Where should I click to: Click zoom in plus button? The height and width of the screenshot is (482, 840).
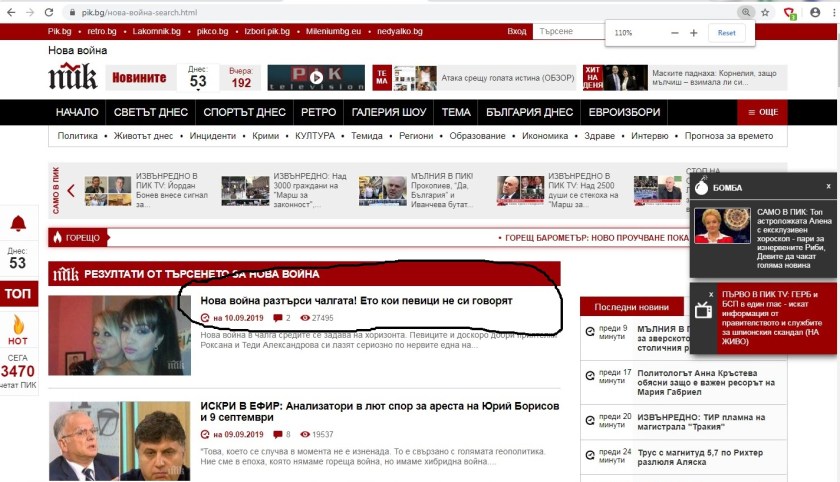(693, 33)
